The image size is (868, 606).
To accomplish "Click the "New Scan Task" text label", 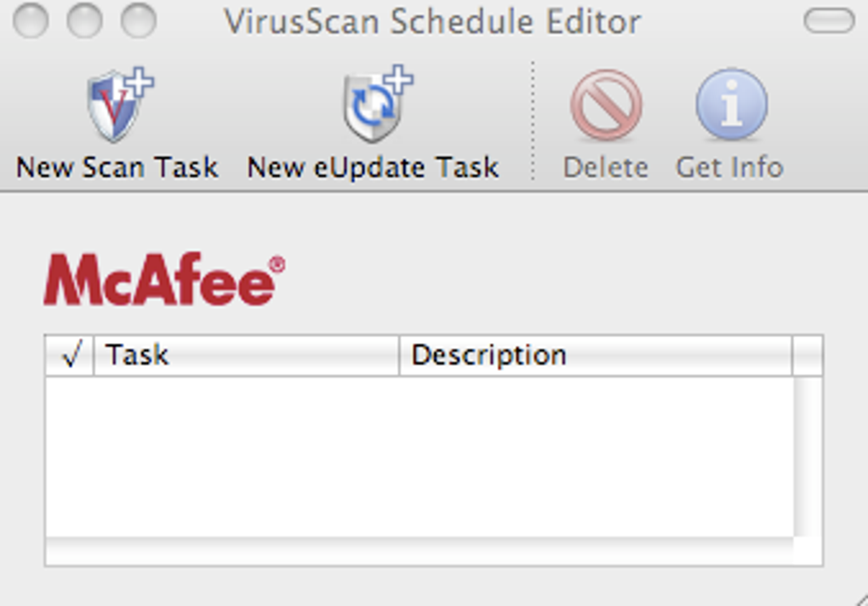I will (117, 167).
